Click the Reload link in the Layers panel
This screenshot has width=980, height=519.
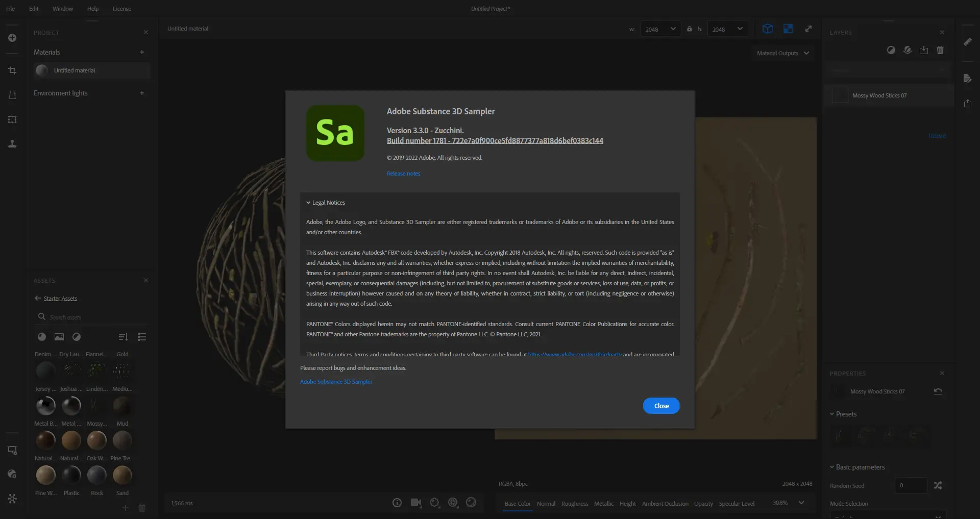coord(937,136)
